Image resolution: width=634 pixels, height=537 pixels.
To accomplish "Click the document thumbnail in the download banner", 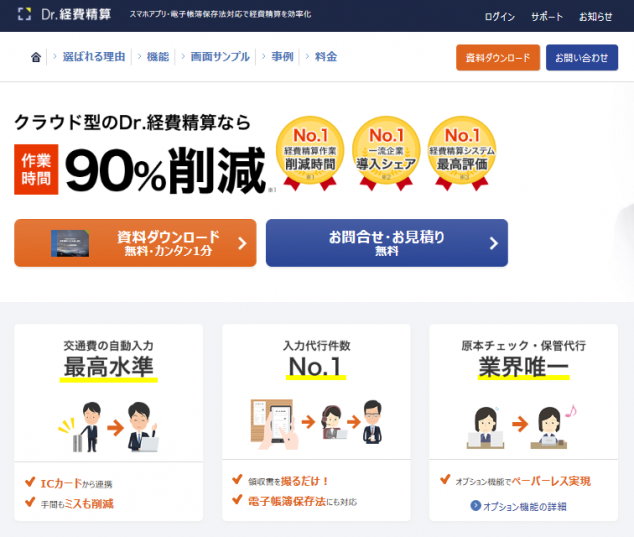I will coord(70,243).
